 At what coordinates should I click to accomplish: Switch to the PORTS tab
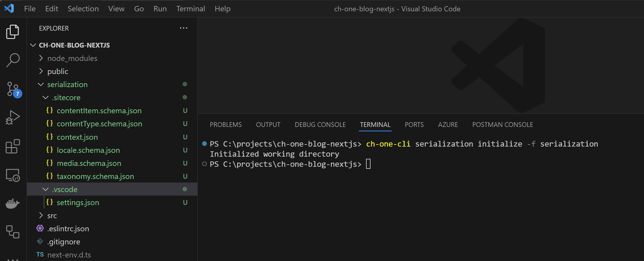click(414, 125)
